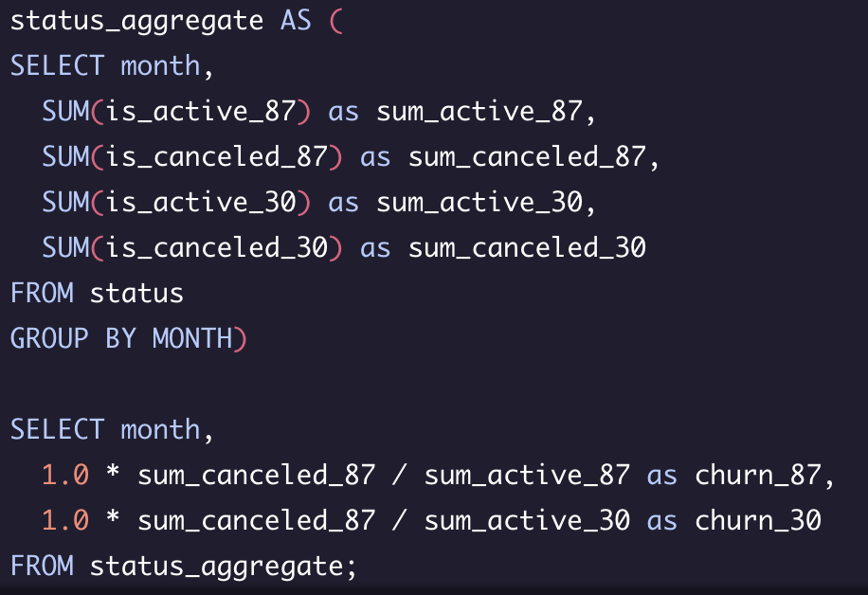The image size is (868, 595).
Task: Click the status table name after FROM
Action: (136, 293)
